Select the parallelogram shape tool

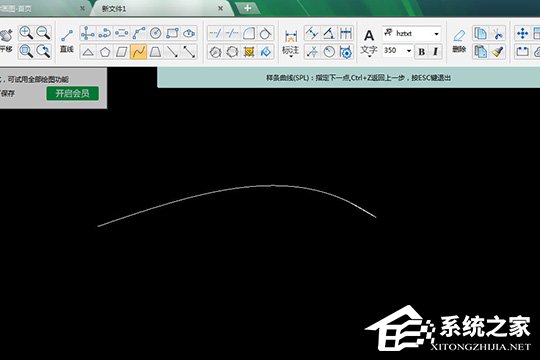(x=122, y=52)
